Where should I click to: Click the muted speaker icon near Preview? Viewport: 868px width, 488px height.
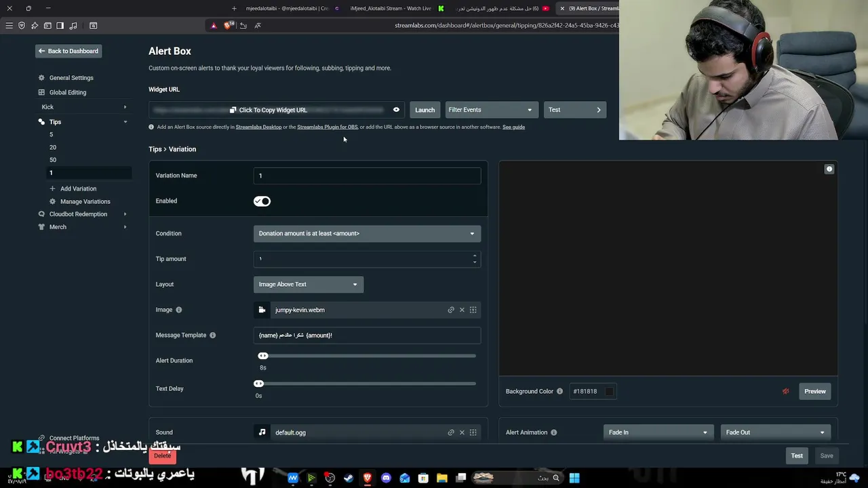[786, 391]
